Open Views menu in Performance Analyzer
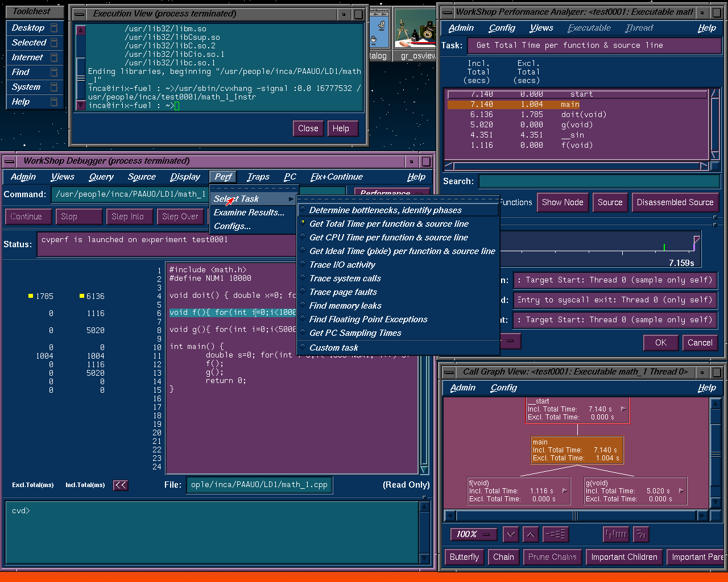728x582 pixels. point(541,28)
